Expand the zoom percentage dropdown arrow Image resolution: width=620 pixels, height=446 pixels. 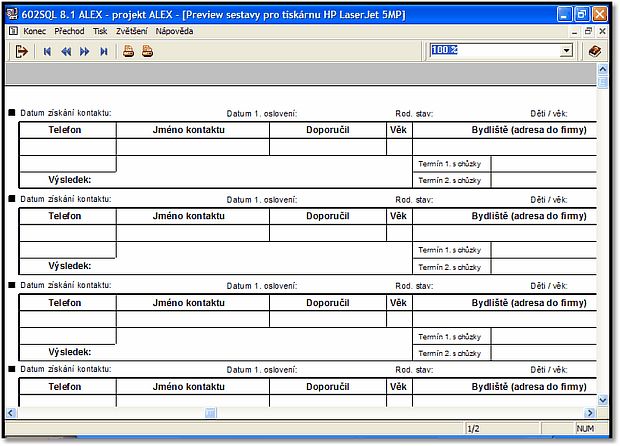[x=566, y=51]
